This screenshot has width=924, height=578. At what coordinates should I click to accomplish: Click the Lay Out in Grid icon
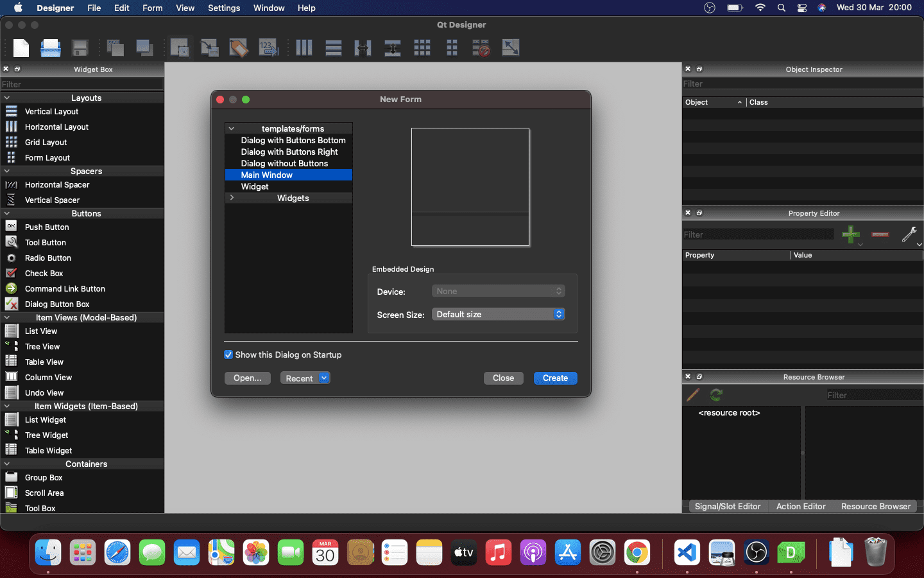(x=422, y=48)
